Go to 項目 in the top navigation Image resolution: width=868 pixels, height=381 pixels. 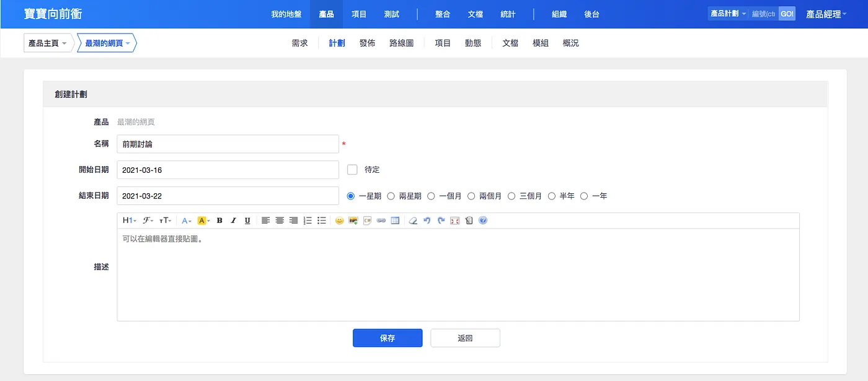point(359,14)
